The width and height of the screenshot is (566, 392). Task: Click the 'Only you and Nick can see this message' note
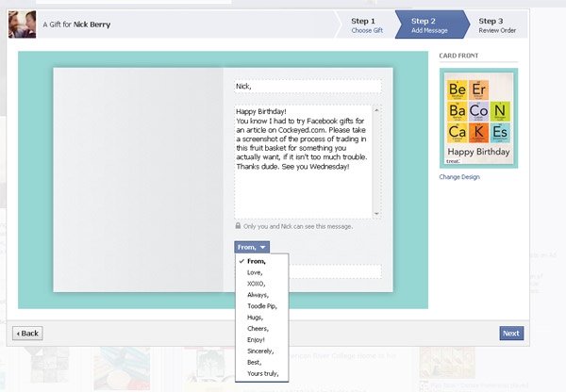[x=298, y=226]
